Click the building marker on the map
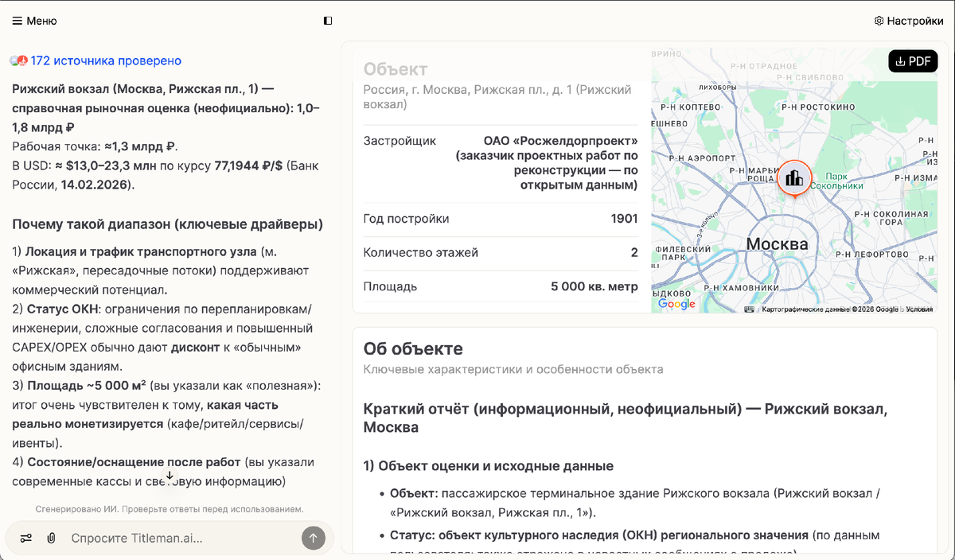 [793, 178]
